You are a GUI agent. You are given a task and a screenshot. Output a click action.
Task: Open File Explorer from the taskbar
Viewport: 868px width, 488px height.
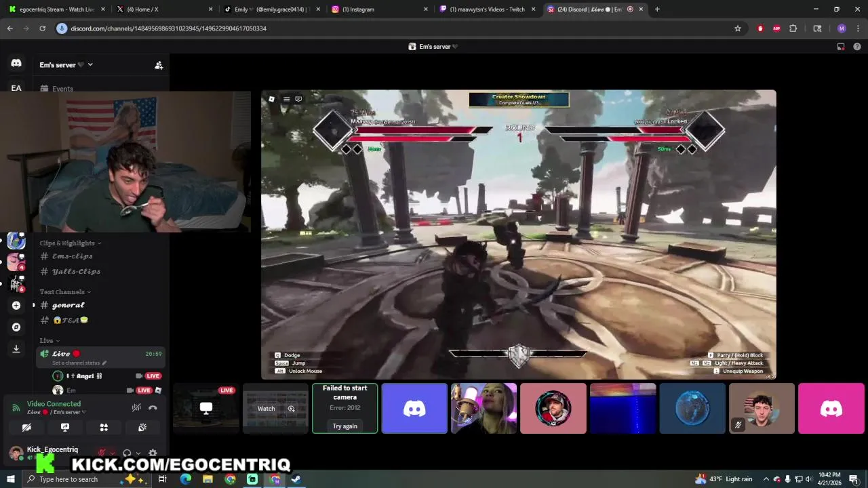pyautogui.click(x=208, y=479)
